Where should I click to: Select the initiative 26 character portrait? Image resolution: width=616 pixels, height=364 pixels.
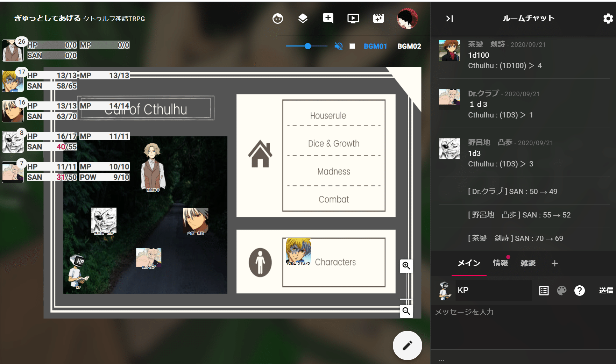[13, 51]
